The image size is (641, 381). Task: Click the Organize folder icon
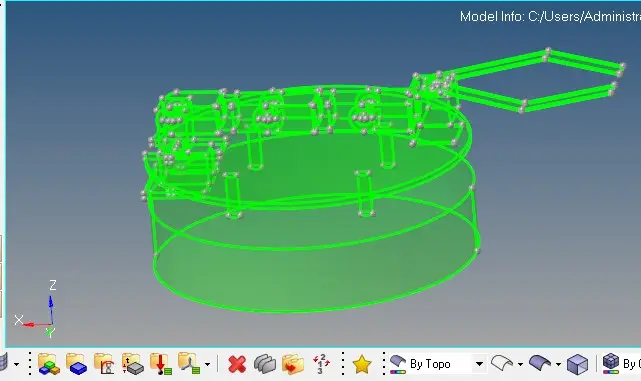pos(293,364)
